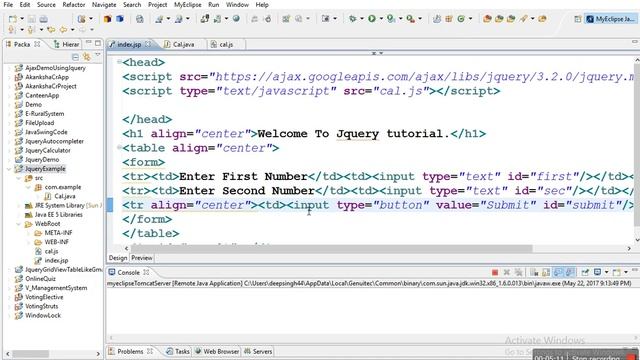Collapse the src folder node
Image resolution: width=640 pixels, height=360 pixels.
coord(19,178)
